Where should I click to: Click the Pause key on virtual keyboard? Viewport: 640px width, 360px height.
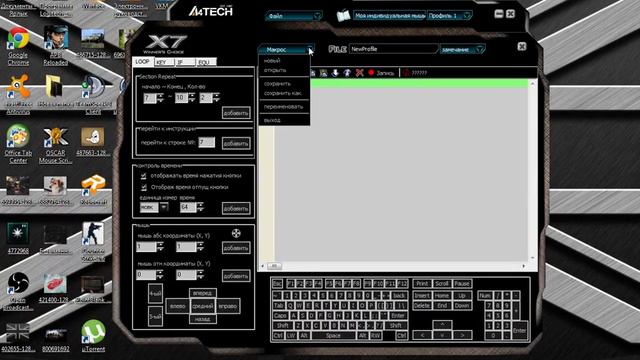click(x=462, y=284)
